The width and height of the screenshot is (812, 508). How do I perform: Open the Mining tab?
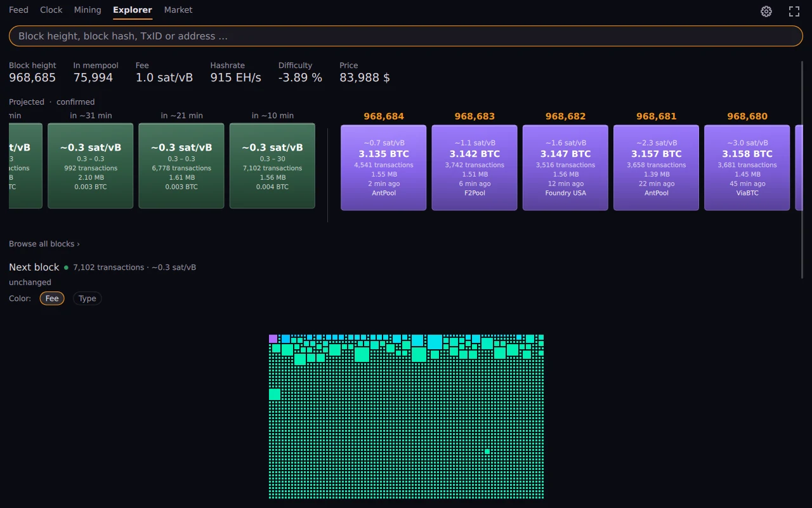click(88, 10)
